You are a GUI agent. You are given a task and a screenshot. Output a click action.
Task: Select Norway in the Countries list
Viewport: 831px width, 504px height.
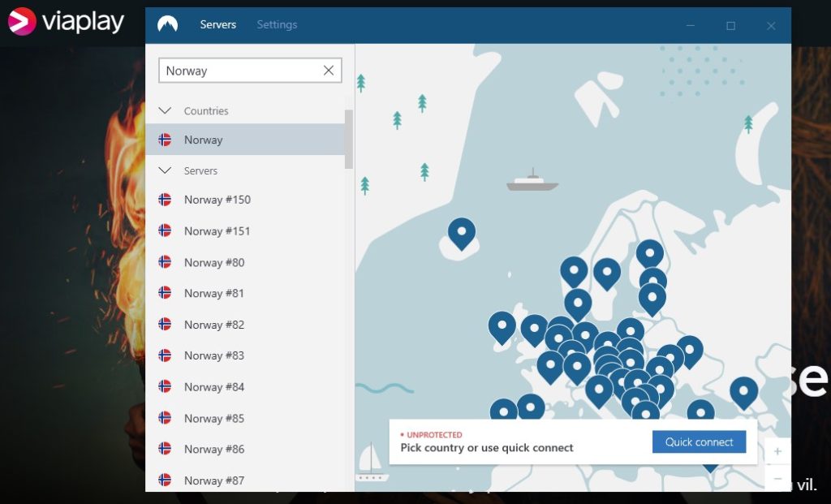(245, 140)
